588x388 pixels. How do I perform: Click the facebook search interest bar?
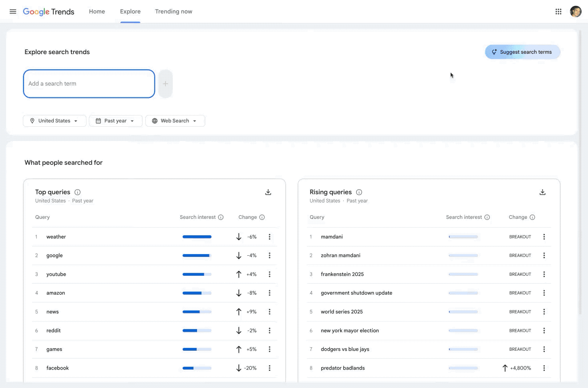197,368
